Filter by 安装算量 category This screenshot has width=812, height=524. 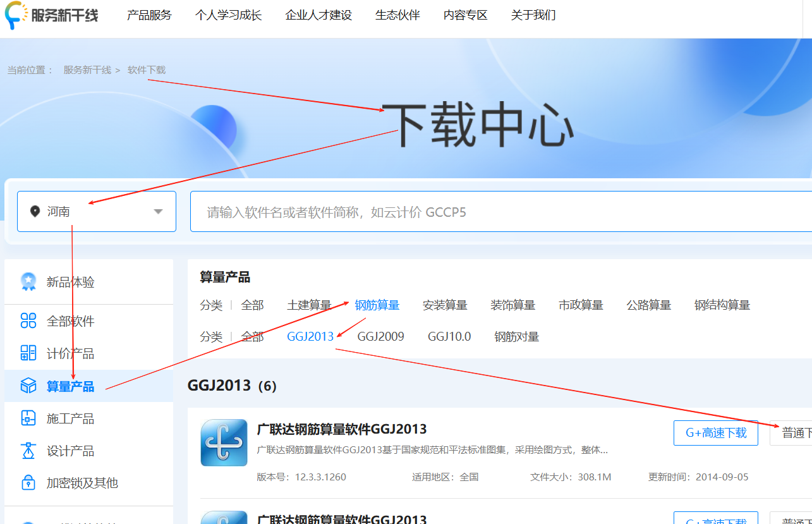[x=445, y=305]
